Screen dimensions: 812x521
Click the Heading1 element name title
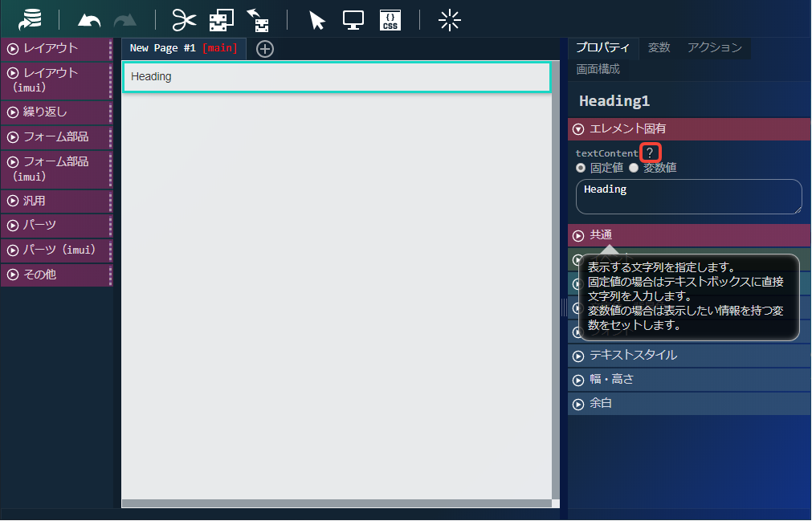point(614,101)
